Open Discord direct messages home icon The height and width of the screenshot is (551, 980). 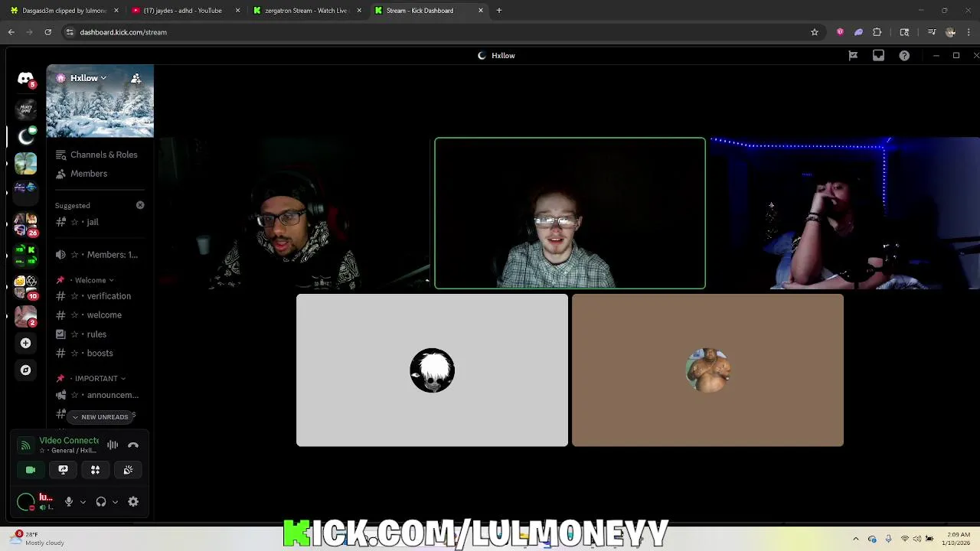coord(26,79)
